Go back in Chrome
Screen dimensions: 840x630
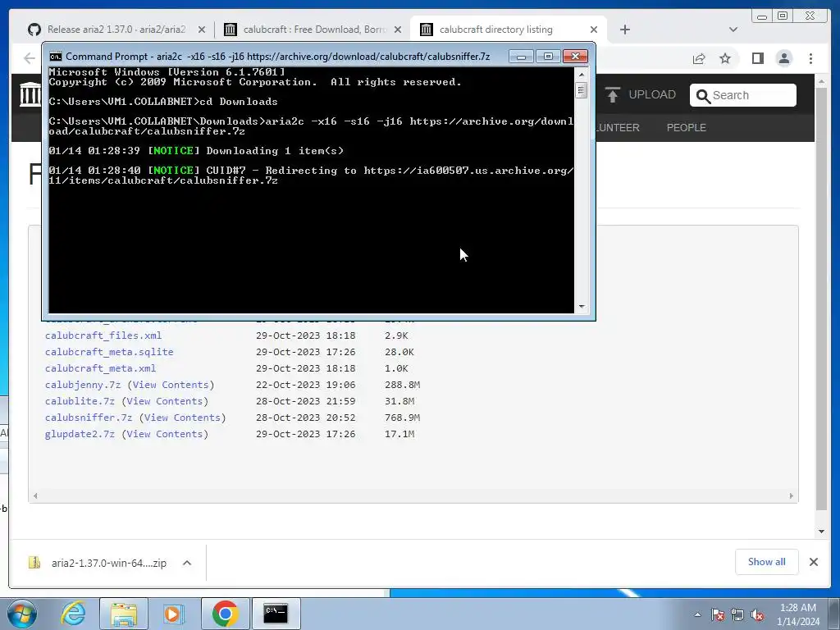pyautogui.click(x=30, y=58)
